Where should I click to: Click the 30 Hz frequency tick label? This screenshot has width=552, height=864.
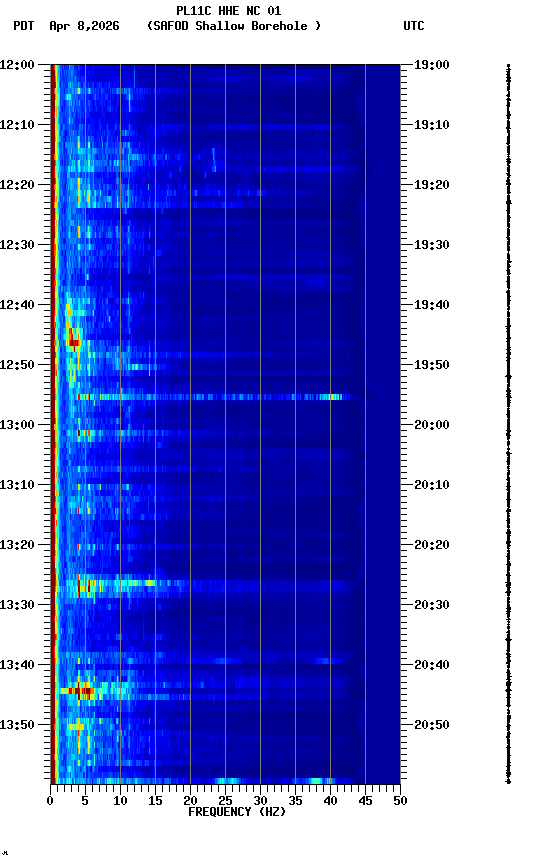260,802
